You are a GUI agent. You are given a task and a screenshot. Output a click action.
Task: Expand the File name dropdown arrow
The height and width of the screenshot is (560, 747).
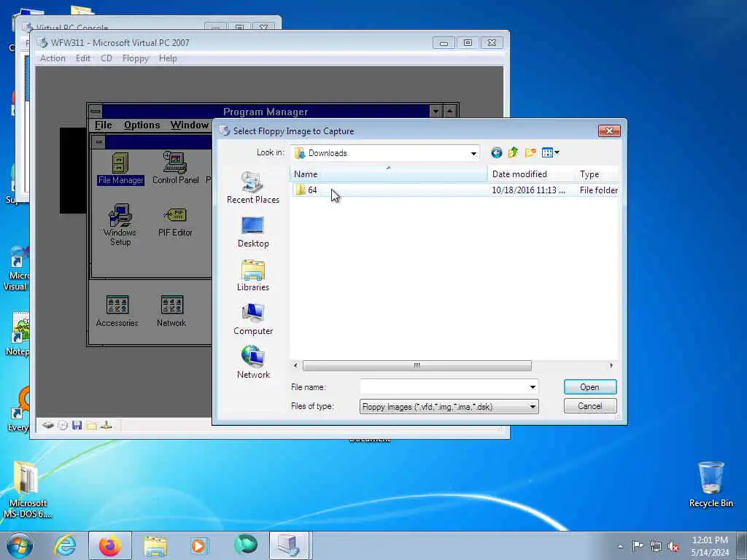[533, 387]
